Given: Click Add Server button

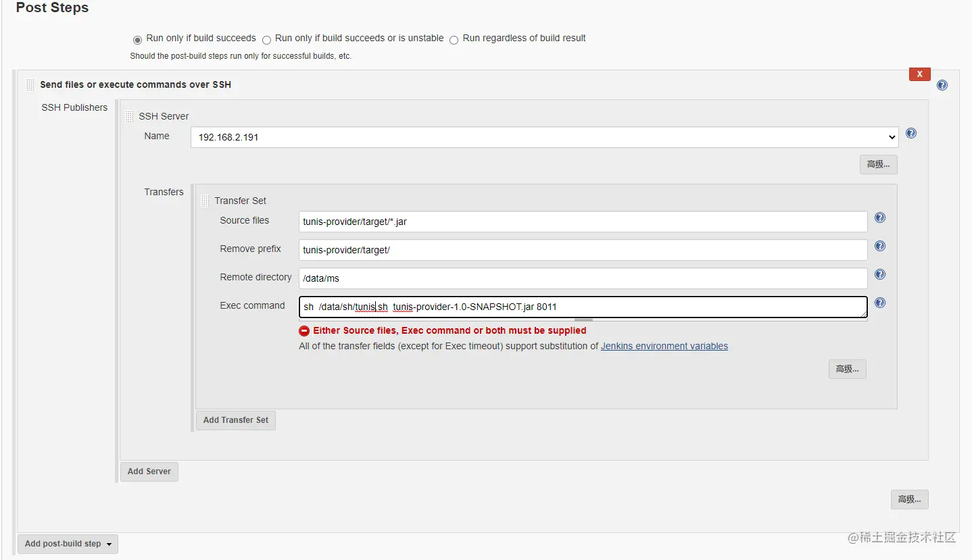Looking at the screenshot, I should tap(149, 472).
